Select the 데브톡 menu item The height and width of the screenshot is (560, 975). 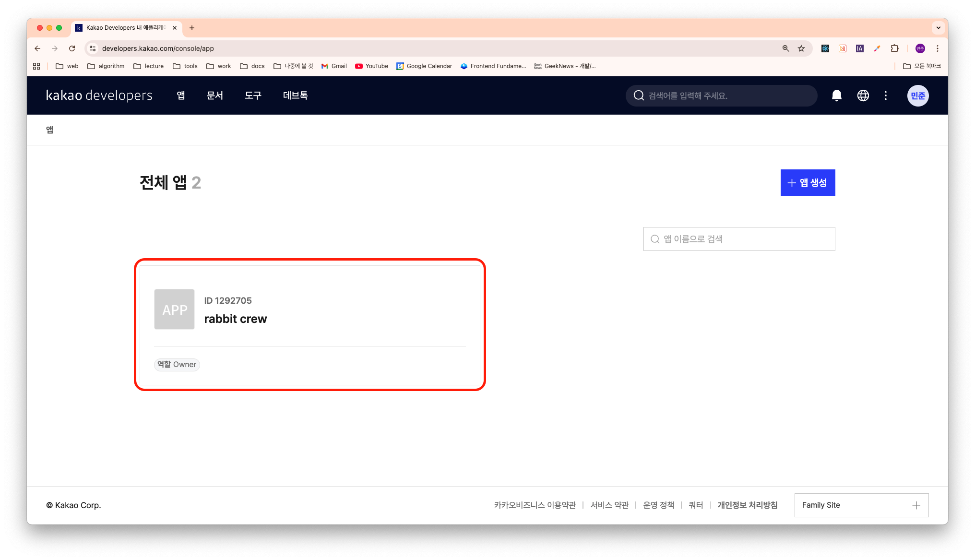295,95
